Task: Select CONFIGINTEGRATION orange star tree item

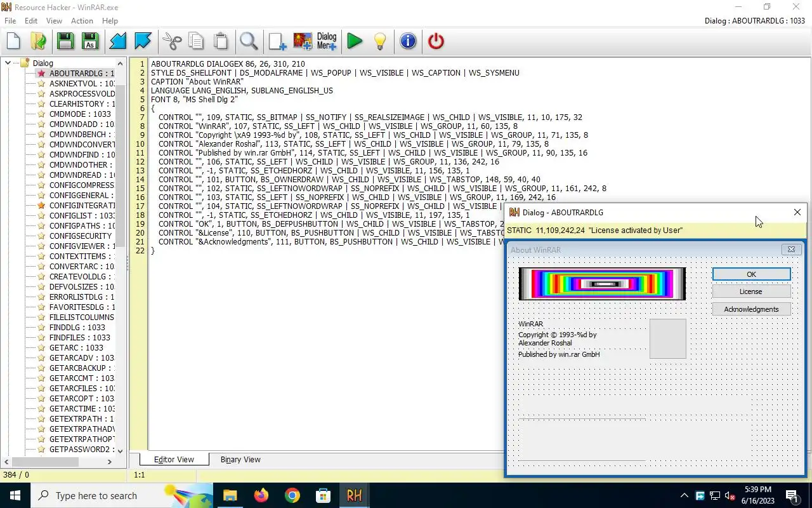Action: pyautogui.click(x=82, y=206)
